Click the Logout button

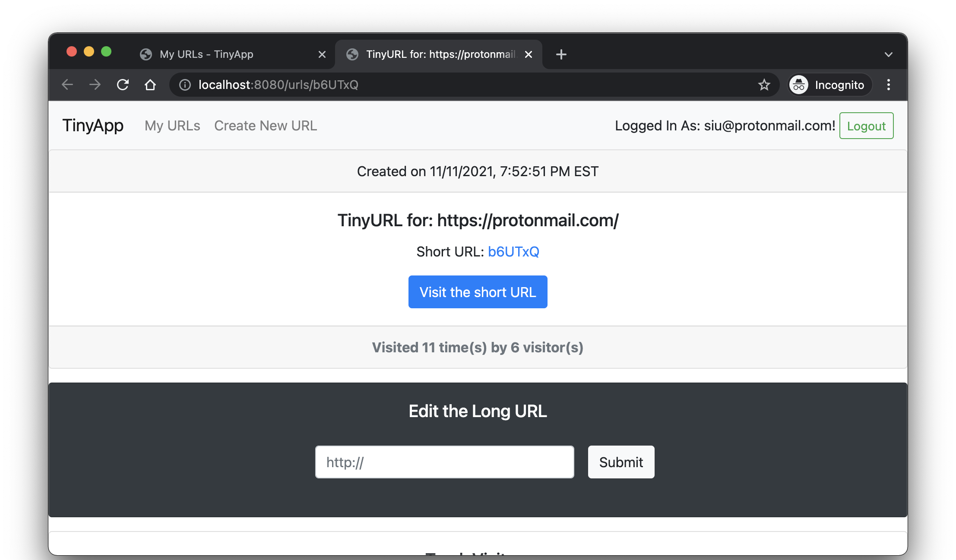(866, 126)
